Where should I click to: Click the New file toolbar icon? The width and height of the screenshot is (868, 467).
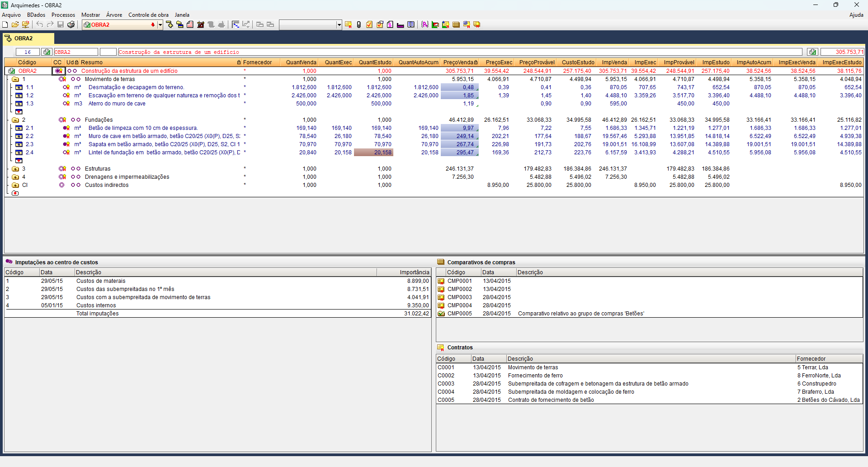click(5, 24)
